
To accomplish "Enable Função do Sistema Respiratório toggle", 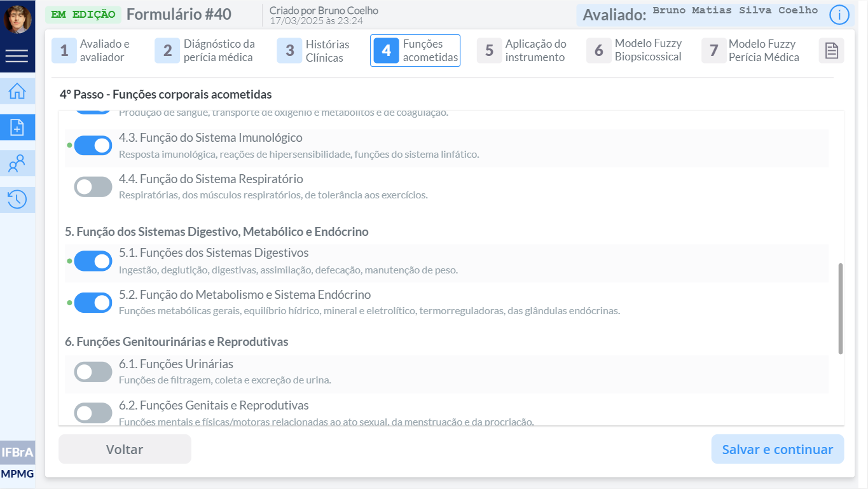I will (x=93, y=187).
